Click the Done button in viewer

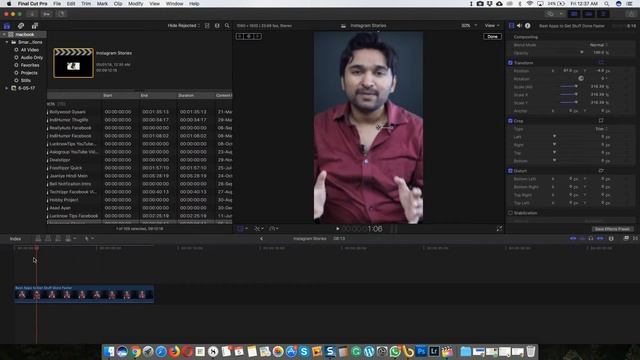coord(492,37)
